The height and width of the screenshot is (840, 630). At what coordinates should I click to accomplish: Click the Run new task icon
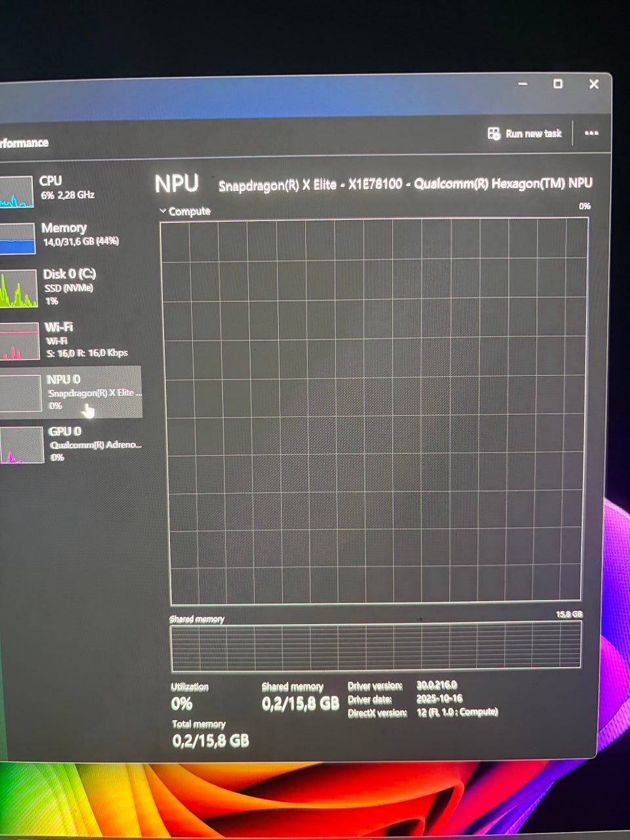[493, 134]
